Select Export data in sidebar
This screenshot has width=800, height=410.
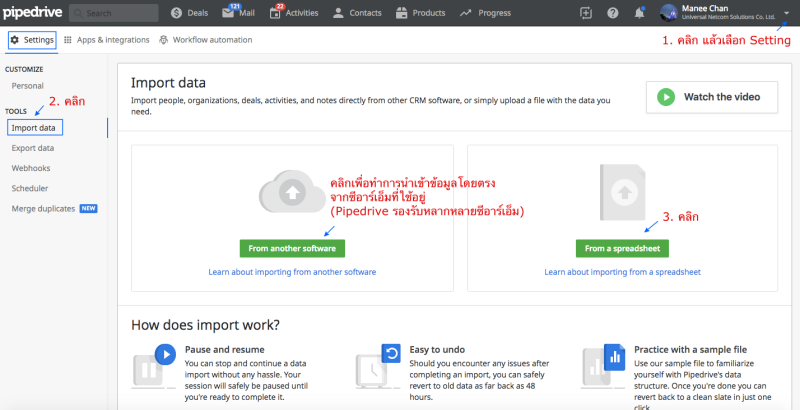pyautogui.click(x=32, y=148)
